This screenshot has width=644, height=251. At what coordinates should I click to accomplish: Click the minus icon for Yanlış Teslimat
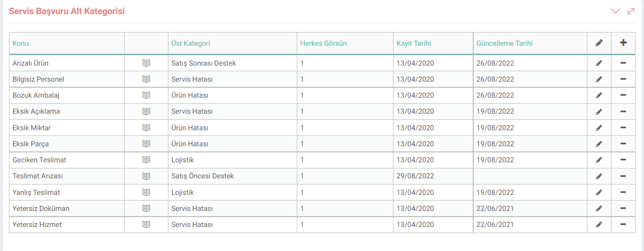coord(623,192)
